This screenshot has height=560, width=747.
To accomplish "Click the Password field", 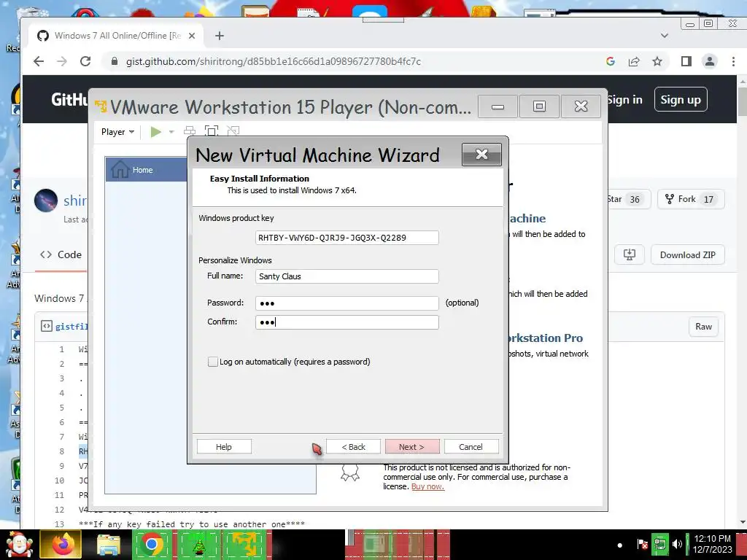I will tap(347, 303).
